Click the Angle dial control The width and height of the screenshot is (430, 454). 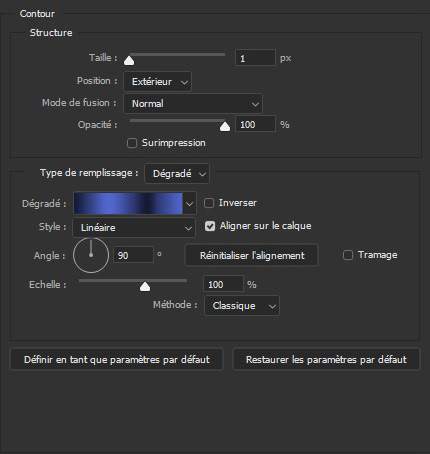[x=91, y=255]
